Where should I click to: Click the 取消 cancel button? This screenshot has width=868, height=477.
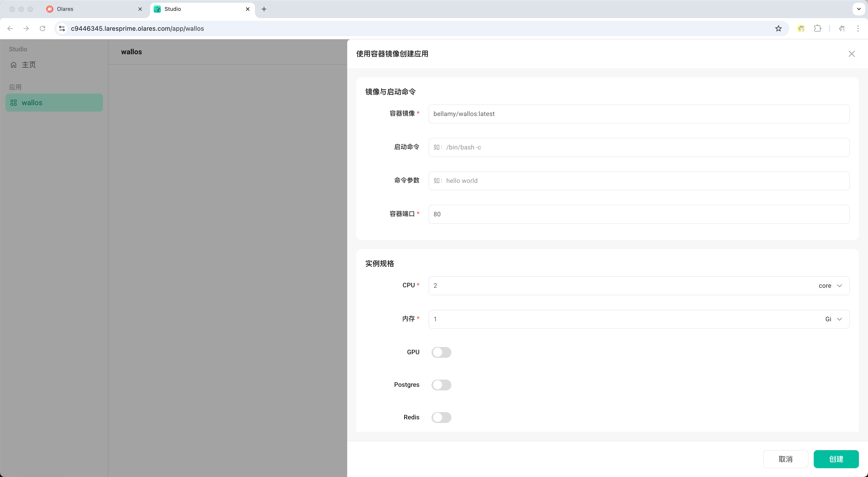[x=785, y=459]
